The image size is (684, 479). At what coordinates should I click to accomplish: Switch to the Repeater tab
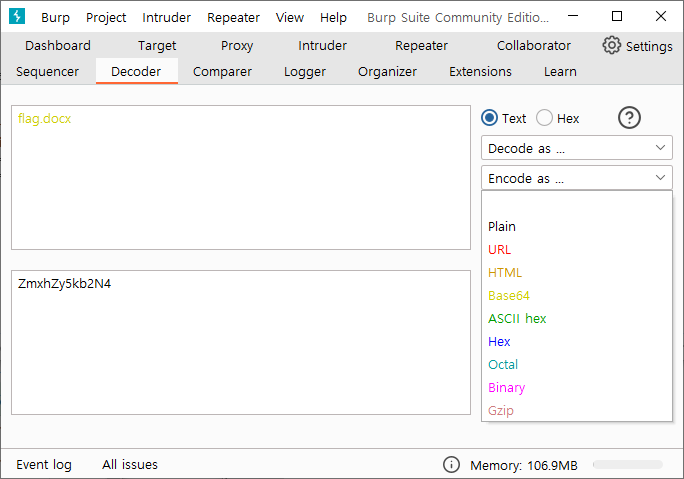click(421, 45)
